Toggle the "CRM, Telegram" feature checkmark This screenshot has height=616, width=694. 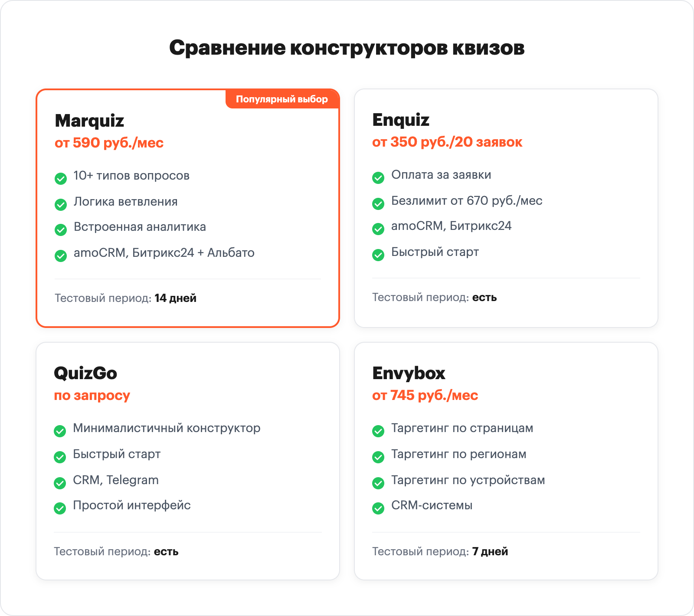click(60, 483)
